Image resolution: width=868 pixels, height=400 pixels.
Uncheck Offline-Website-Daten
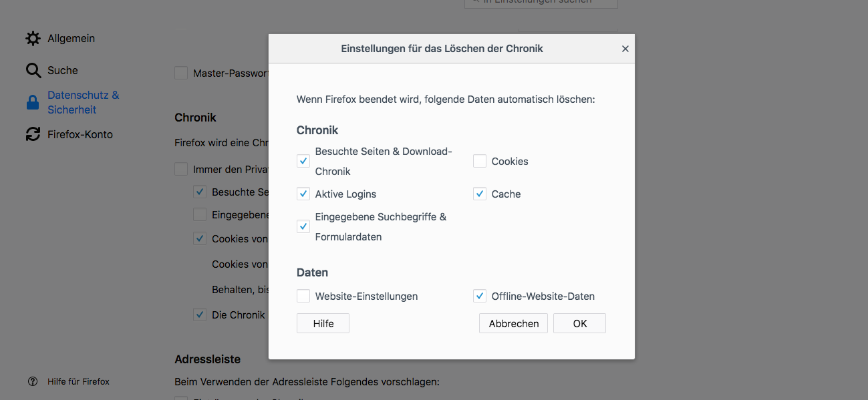(480, 296)
